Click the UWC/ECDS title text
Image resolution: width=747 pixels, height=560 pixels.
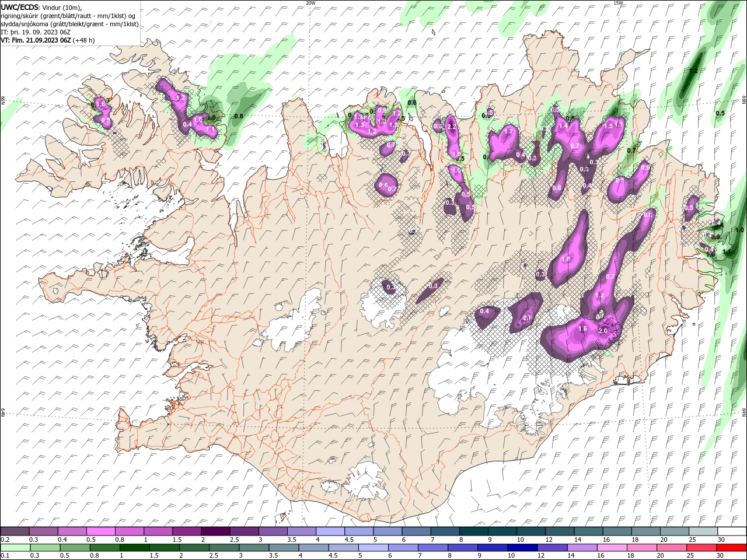click(20, 7)
